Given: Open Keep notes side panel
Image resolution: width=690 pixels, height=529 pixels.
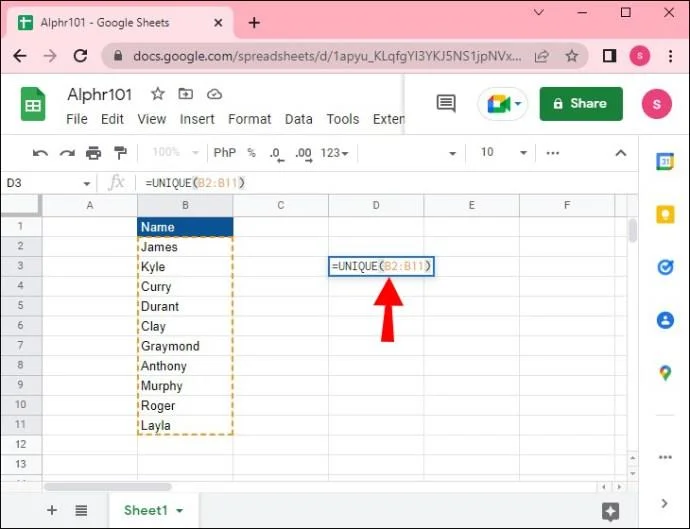Looking at the screenshot, I should pos(665,214).
